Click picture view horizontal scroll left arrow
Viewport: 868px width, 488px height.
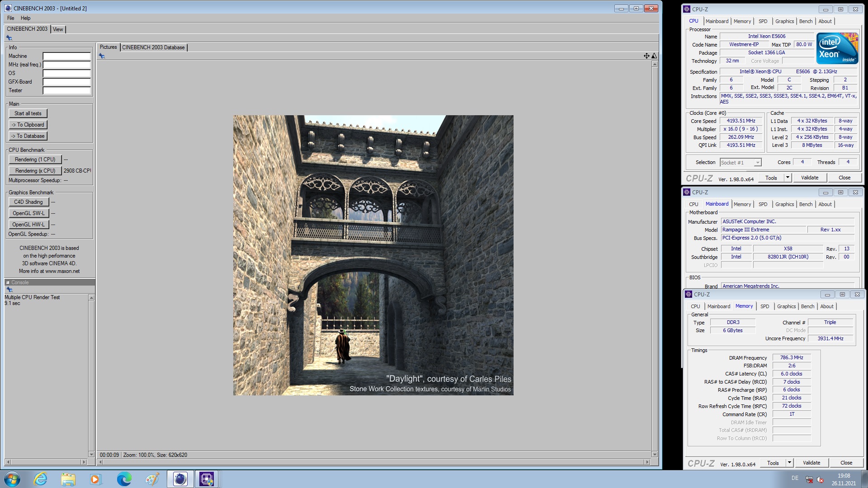pos(100,462)
